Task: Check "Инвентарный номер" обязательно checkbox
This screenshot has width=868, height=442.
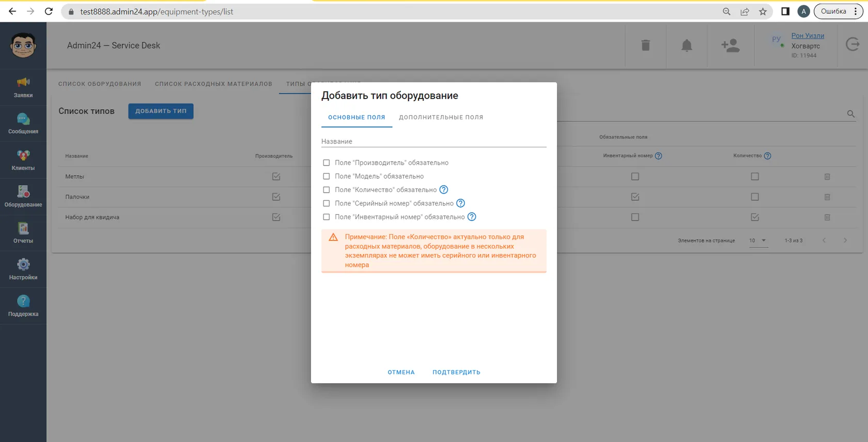Action: point(327,217)
